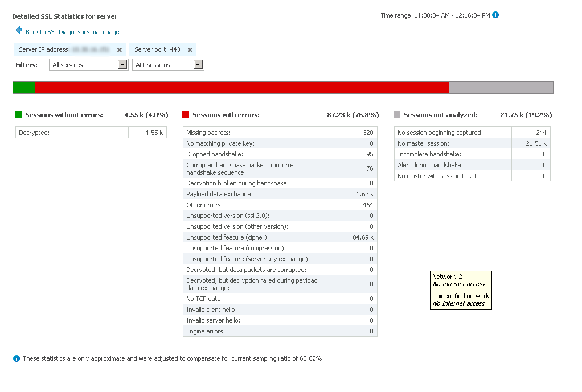Screen dimensions: 582x392
Task: Click the Missing packets row
Action: pos(280,133)
